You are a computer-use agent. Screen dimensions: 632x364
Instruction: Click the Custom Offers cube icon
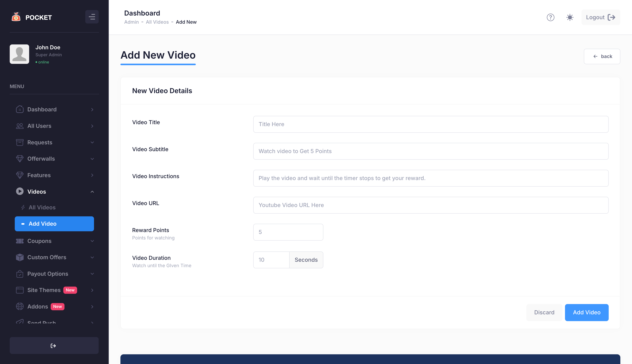[20, 257]
